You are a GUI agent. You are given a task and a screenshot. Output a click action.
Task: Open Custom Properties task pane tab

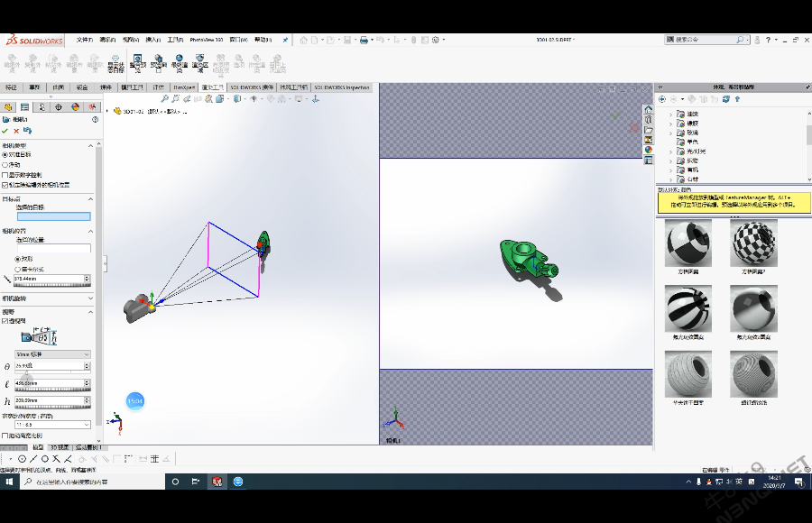[649, 161]
